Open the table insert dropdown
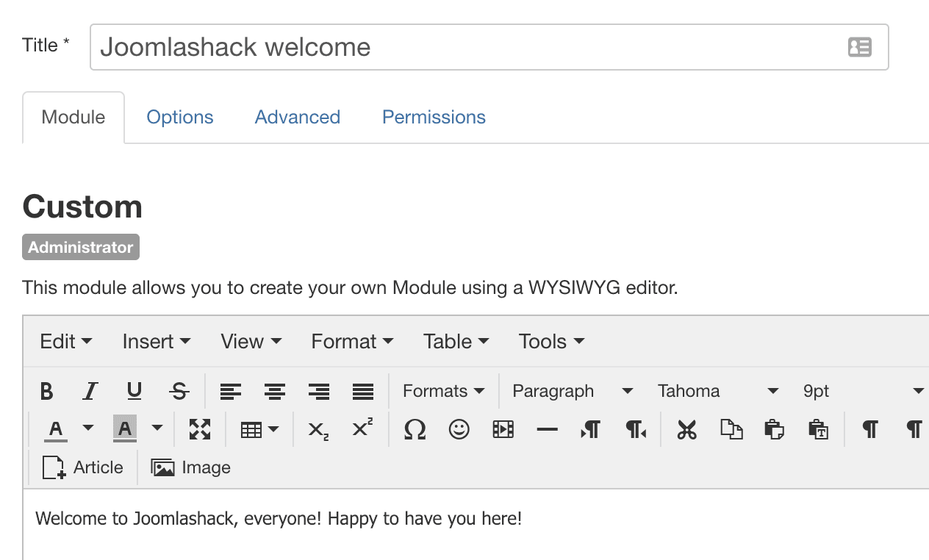 click(259, 429)
